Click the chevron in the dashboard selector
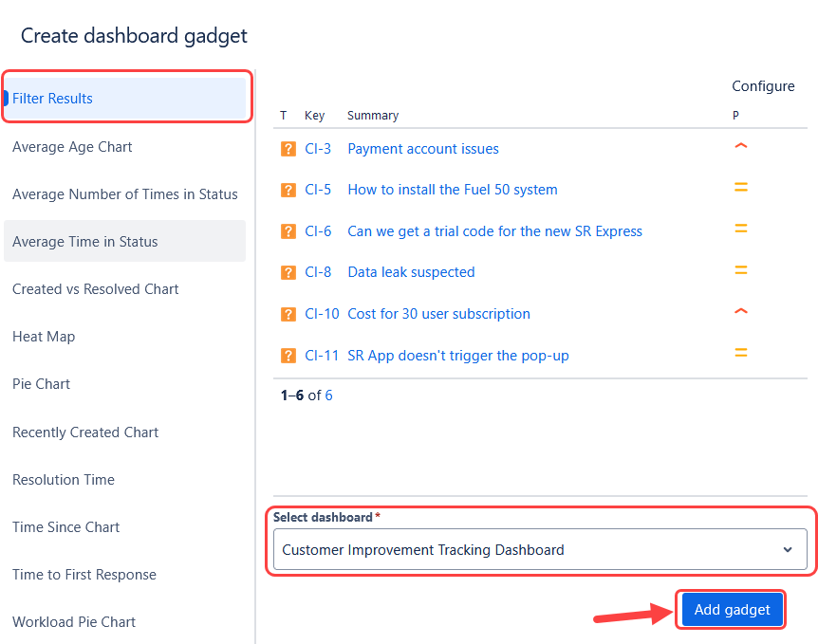818x644 pixels. tap(788, 549)
